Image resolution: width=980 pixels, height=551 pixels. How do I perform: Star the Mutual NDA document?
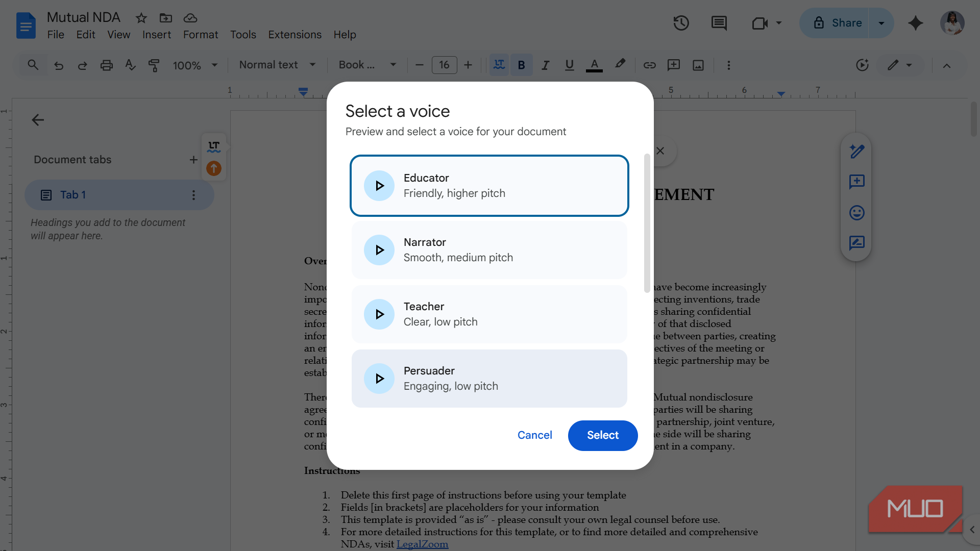(x=141, y=18)
